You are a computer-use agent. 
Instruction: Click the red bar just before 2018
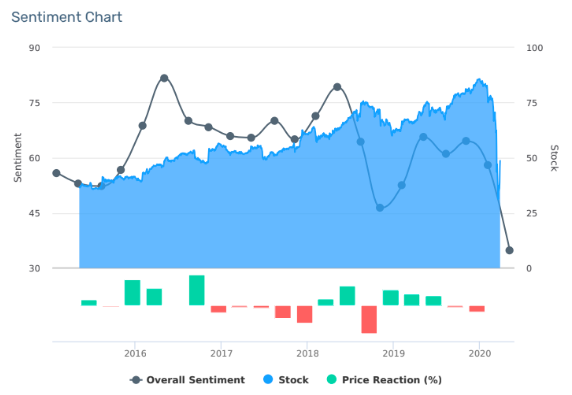coord(305,314)
